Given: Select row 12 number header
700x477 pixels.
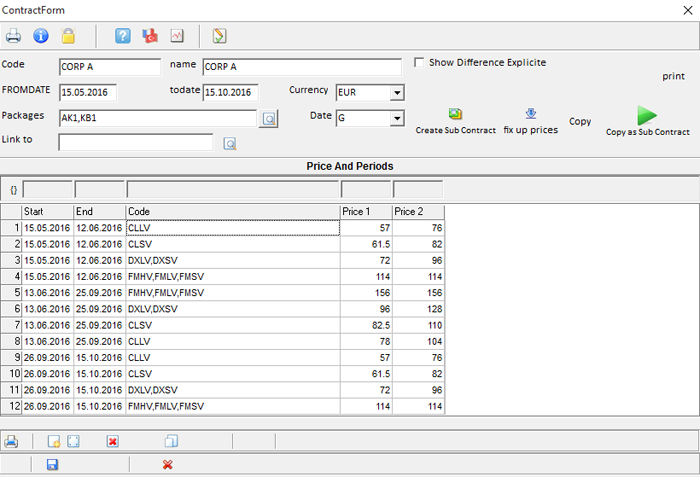Looking at the screenshot, I should pos(11,406).
